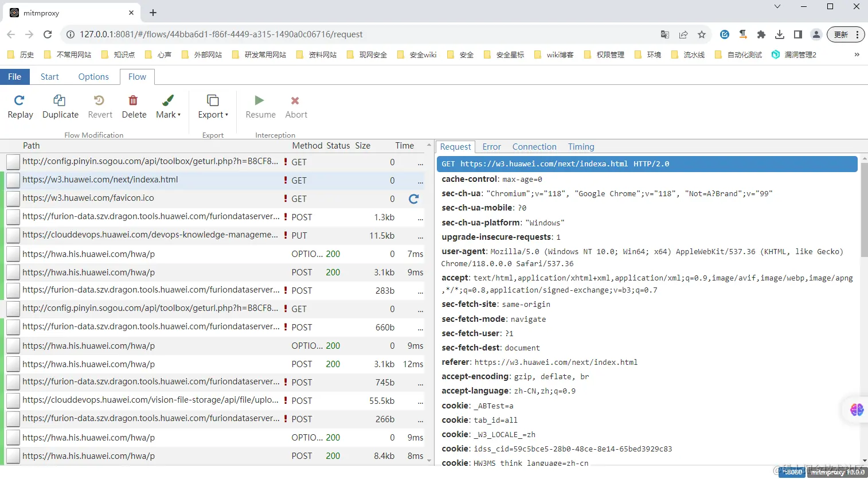The width and height of the screenshot is (868, 479).
Task: Open the Mark dropdown
Action: click(168, 107)
